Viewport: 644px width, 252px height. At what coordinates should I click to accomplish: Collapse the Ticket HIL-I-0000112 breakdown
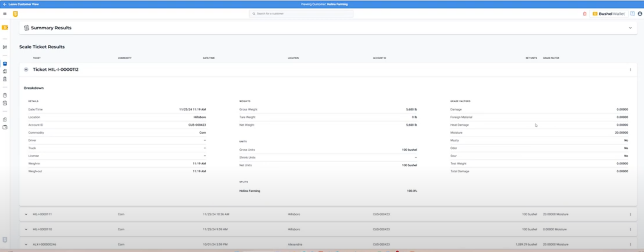(26, 69)
